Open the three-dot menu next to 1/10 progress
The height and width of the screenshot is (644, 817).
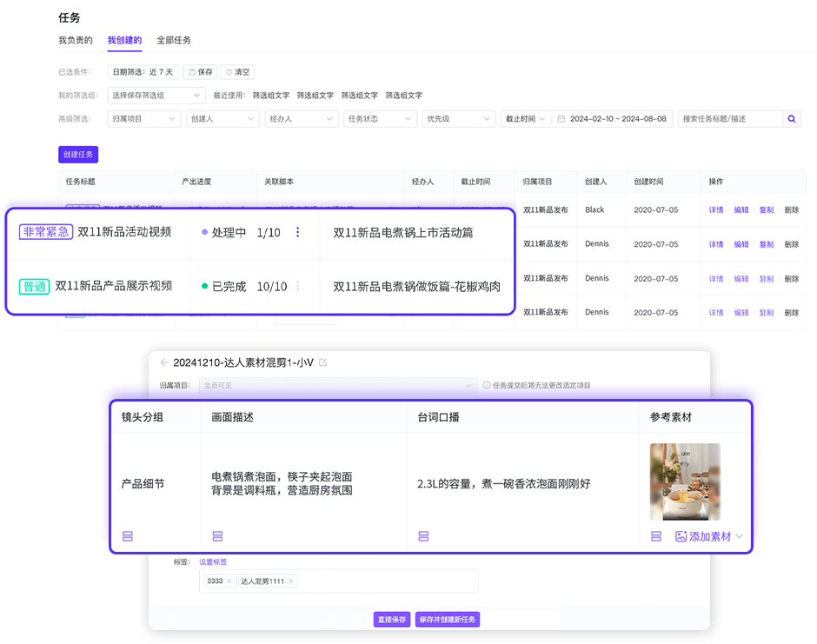298,232
